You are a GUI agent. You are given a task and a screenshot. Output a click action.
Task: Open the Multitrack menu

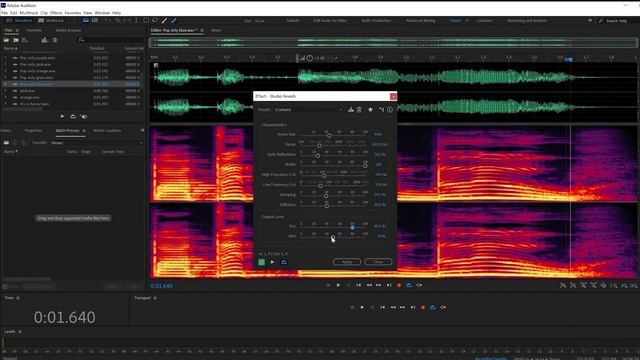[29, 13]
